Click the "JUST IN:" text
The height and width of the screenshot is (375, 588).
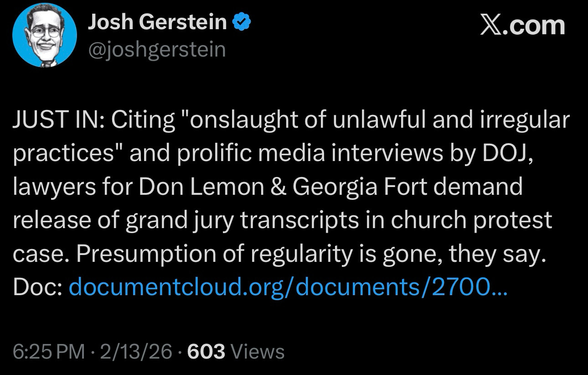57,120
